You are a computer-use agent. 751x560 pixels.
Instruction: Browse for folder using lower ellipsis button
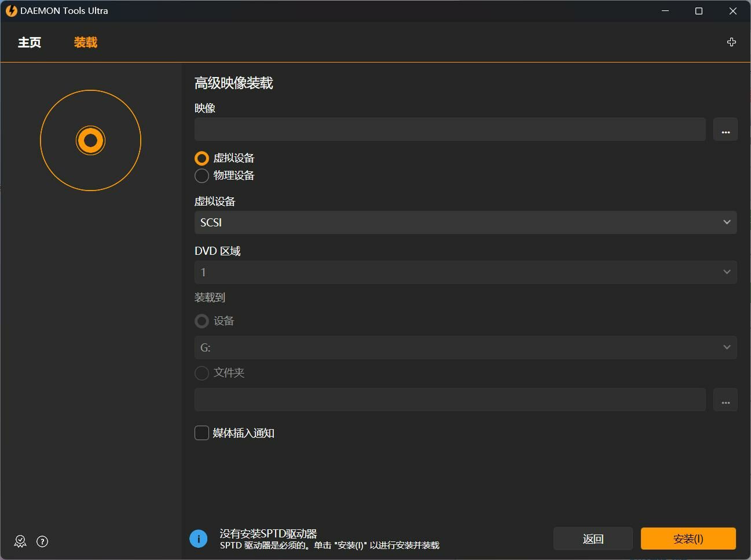click(x=725, y=400)
